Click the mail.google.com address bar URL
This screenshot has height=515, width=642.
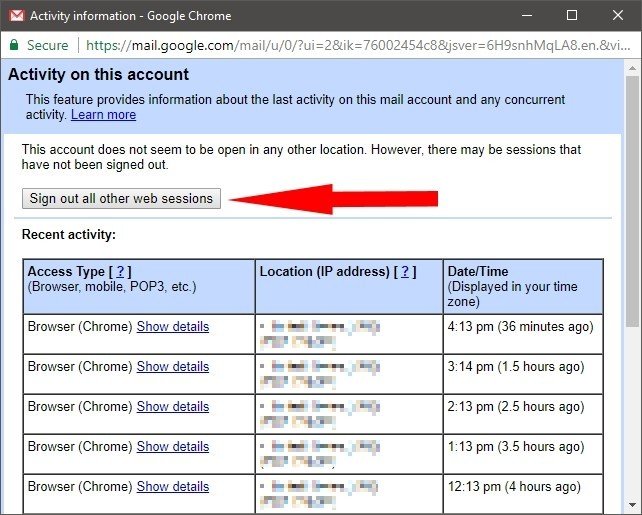click(x=358, y=45)
